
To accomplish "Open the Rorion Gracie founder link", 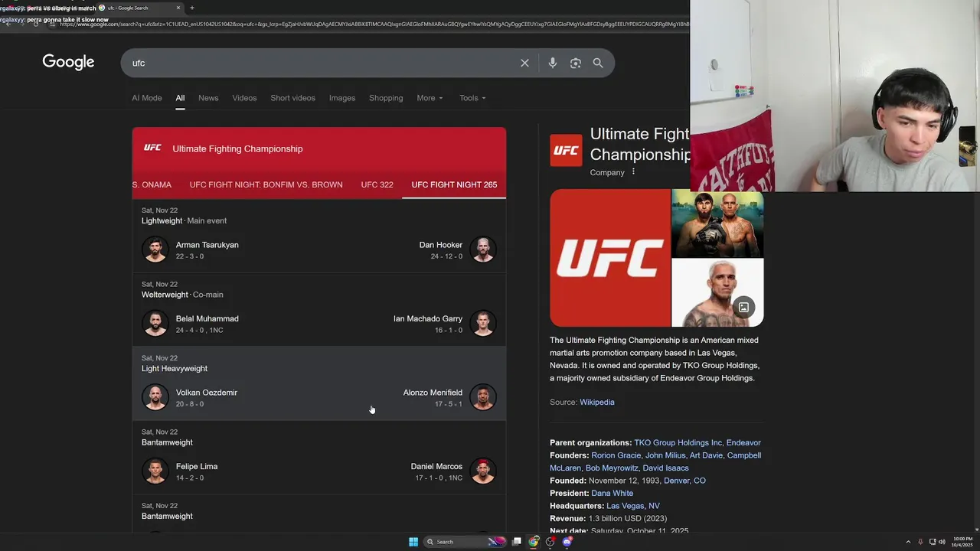I will tap(616, 455).
